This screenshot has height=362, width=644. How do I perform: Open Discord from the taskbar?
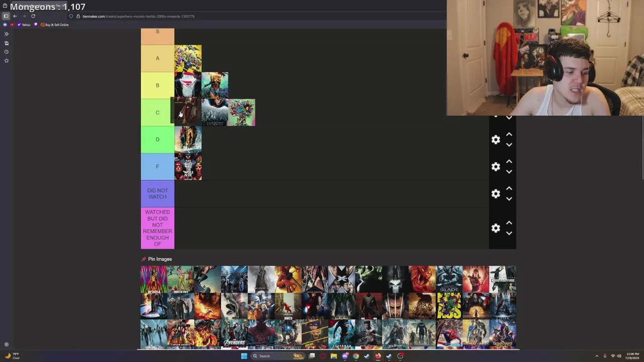click(345, 356)
